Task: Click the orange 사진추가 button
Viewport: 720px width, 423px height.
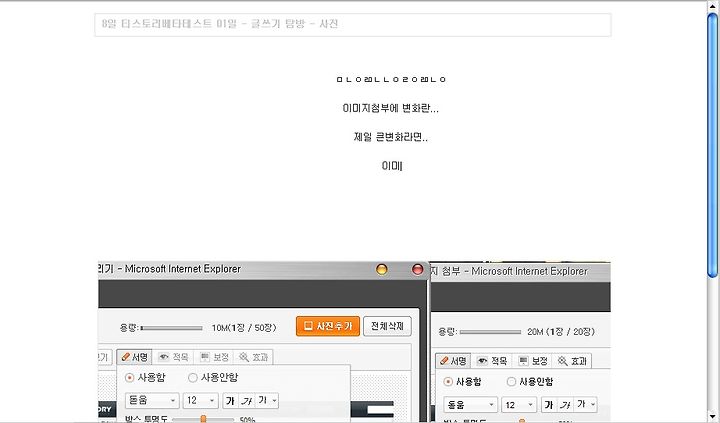Action: click(328, 326)
